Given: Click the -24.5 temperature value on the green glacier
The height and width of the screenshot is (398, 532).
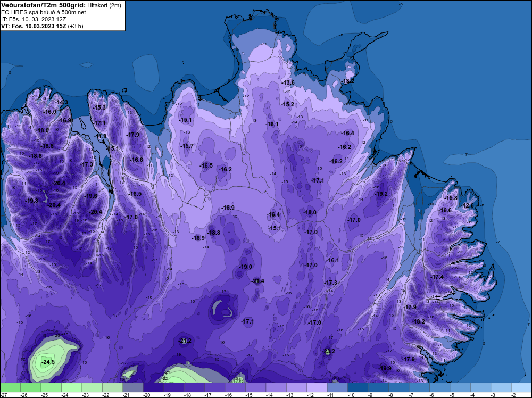Looking at the screenshot, I should [x=48, y=362].
